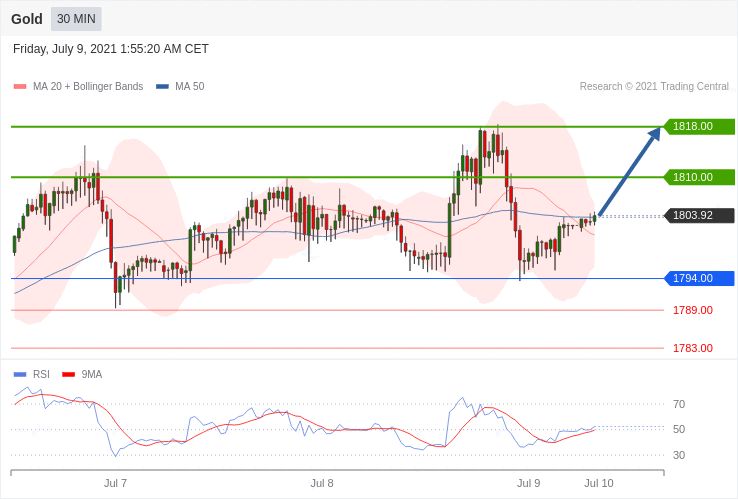
Task: Click the RSI legend swatch
Action: (20, 375)
